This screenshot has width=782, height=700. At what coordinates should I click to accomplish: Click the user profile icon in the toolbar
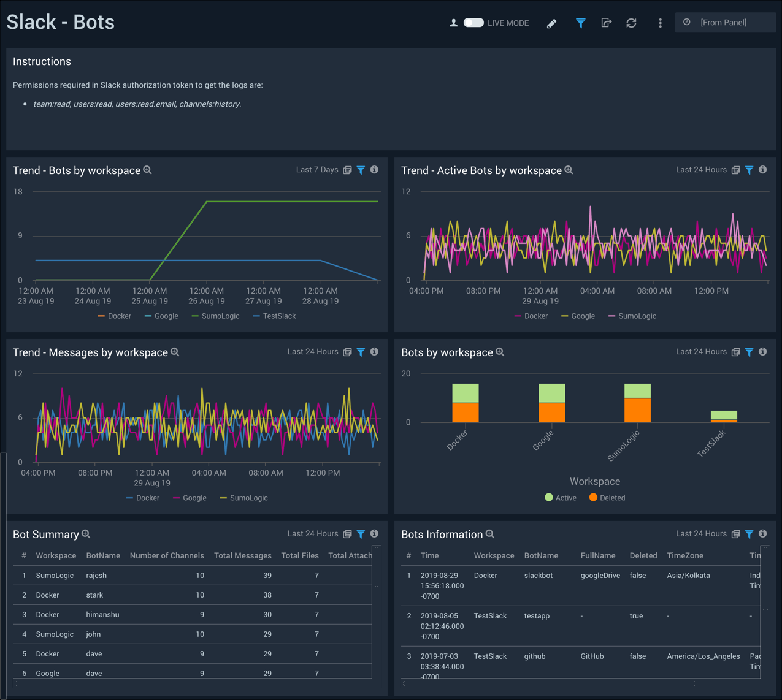[x=453, y=23]
